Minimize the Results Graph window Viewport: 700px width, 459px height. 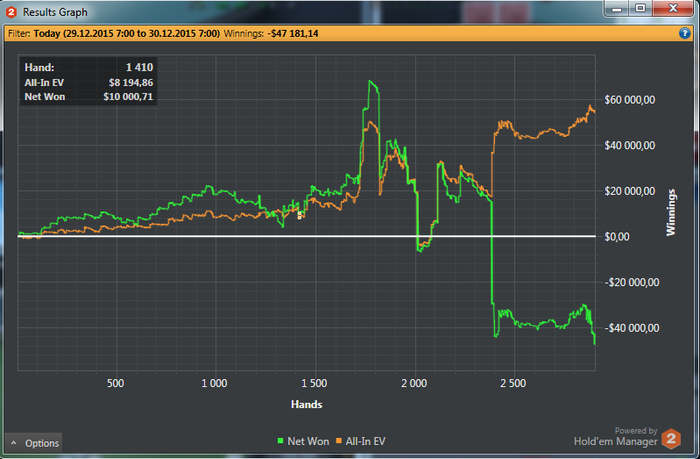(x=617, y=8)
